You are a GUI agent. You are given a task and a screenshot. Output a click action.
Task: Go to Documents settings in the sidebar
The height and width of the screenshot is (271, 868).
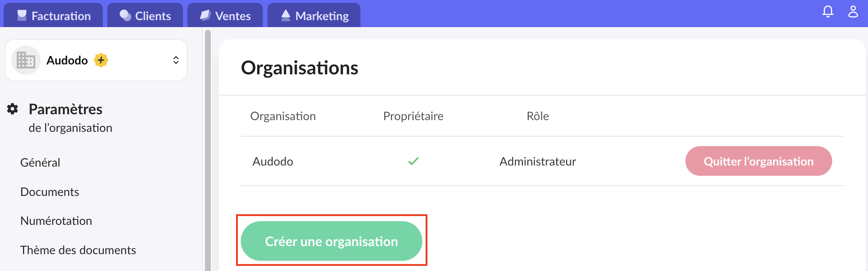[x=50, y=192]
